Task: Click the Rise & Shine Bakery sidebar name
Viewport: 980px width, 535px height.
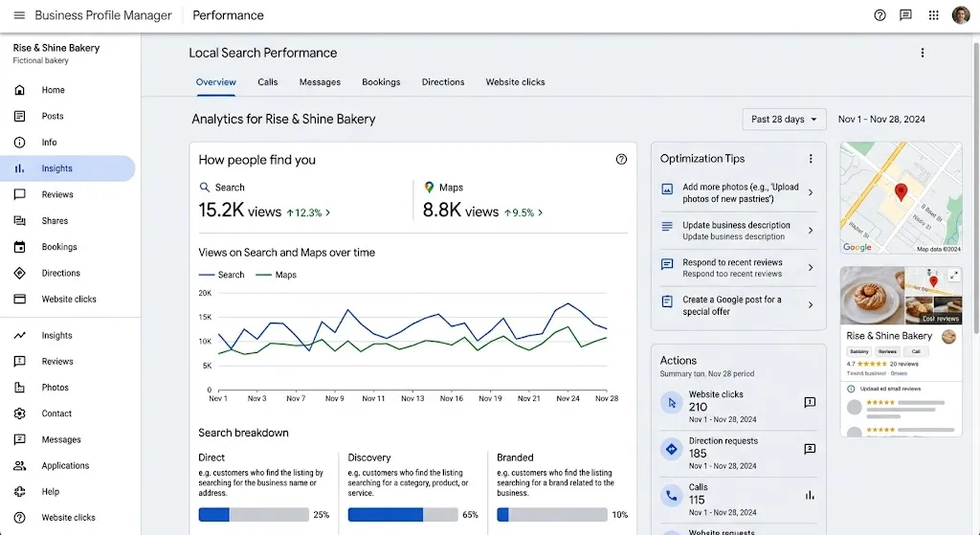Action: [56, 48]
